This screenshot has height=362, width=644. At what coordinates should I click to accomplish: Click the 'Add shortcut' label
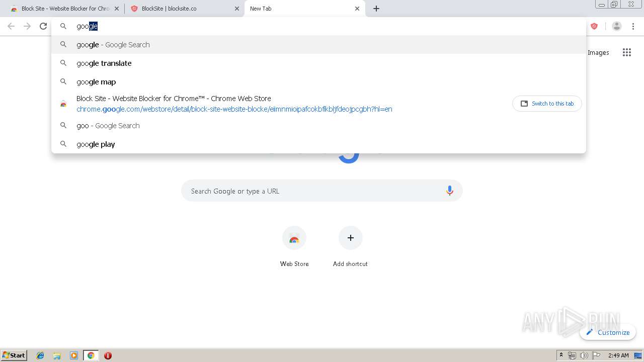coord(350,264)
